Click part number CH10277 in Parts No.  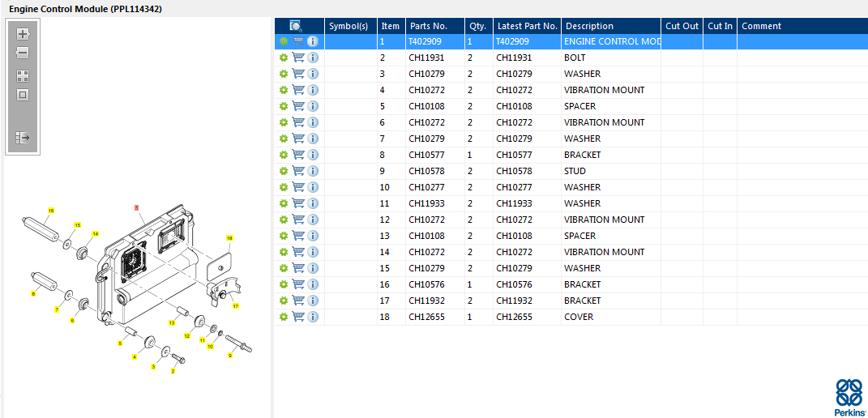point(426,187)
